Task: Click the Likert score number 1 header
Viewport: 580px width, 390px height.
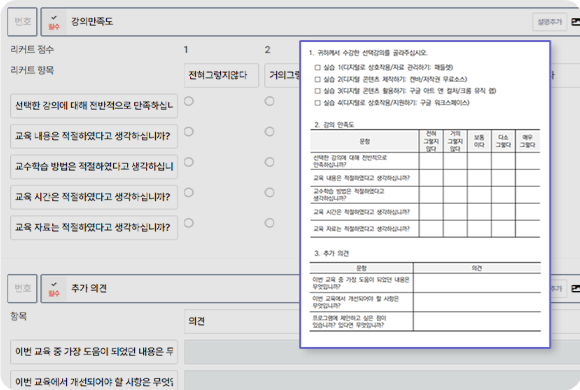Action: [x=186, y=50]
